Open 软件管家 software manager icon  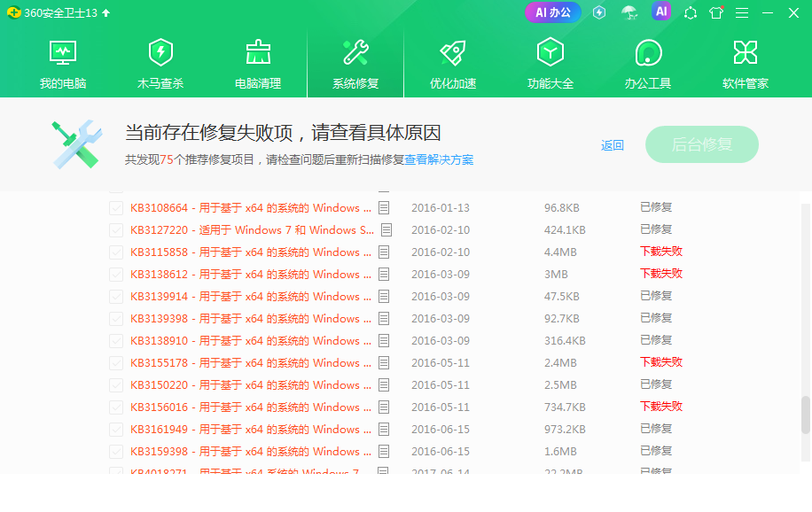click(746, 53)
